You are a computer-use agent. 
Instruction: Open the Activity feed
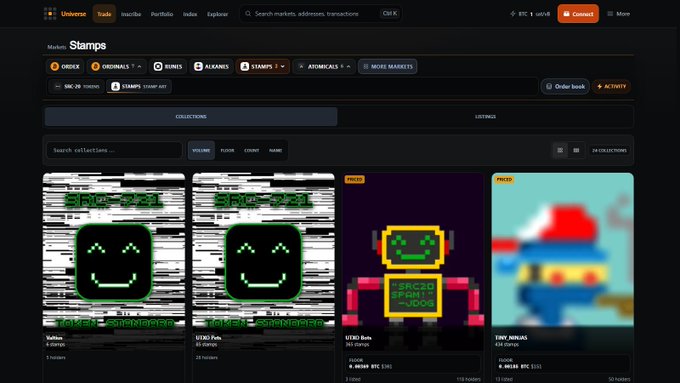(611, 86)
